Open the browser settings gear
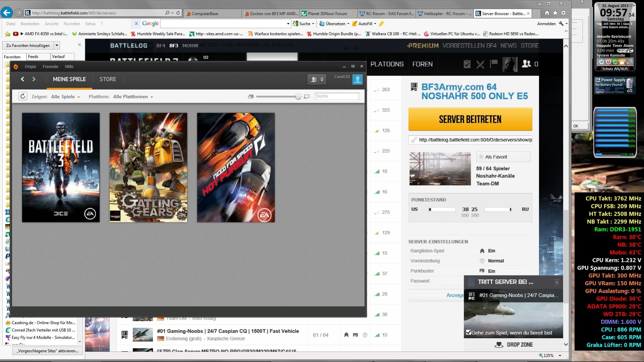The image size is (644, 362). pos(563,13)
